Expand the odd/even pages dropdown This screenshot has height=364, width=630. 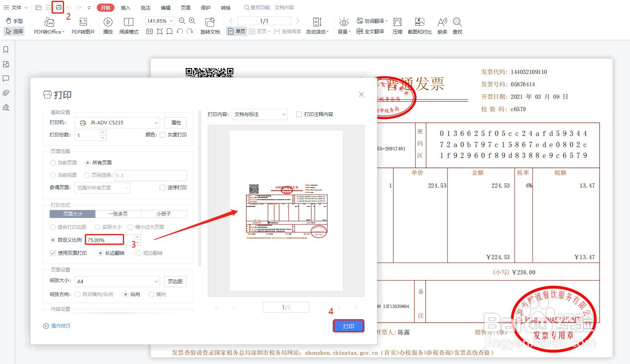(x=102, y=188)
